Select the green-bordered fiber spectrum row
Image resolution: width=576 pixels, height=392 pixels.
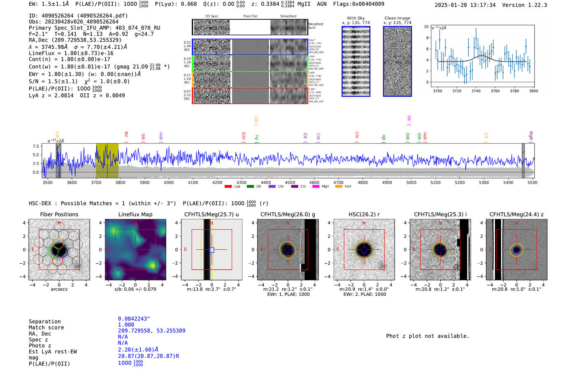(250, 63)
